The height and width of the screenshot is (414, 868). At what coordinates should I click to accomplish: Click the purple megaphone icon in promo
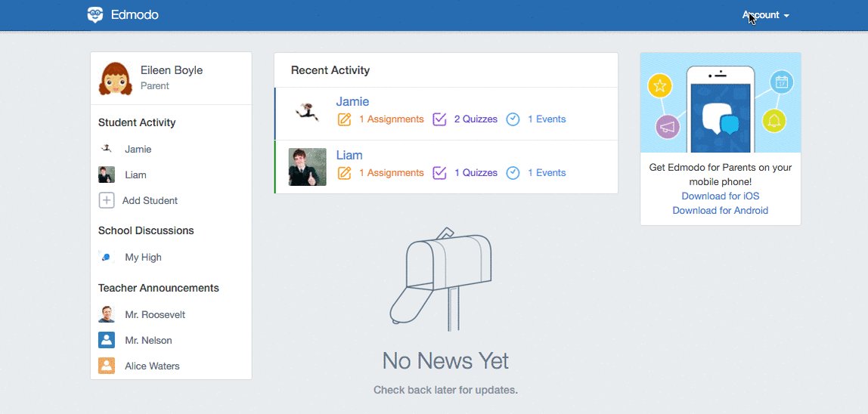click(668, 128)
